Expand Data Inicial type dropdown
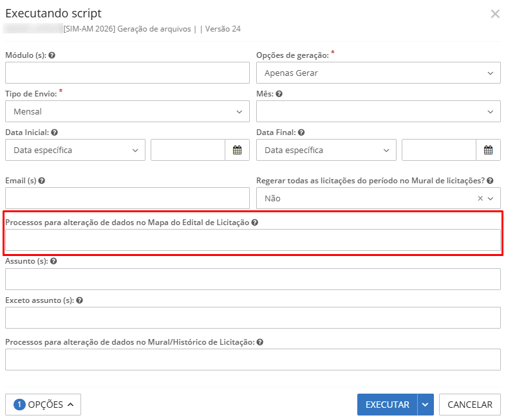Viewport: 506px width, 420px height. click(75, 150)
